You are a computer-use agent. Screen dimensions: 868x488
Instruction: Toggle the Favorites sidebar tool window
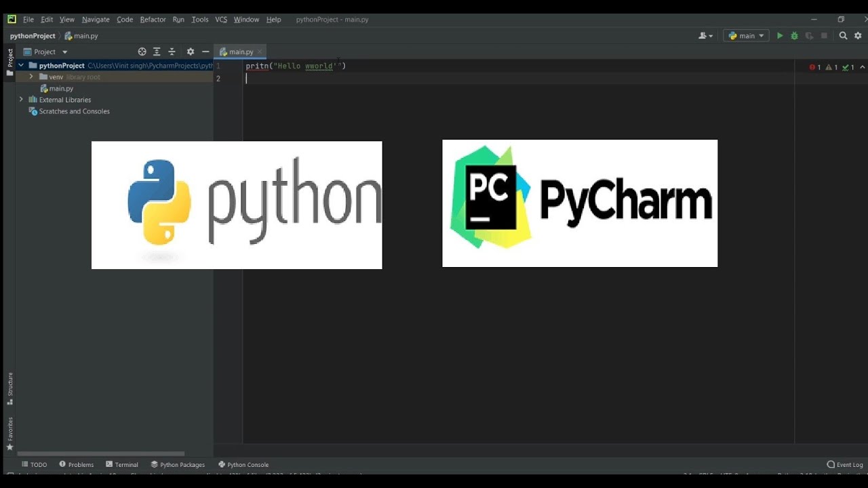[9, 434]
